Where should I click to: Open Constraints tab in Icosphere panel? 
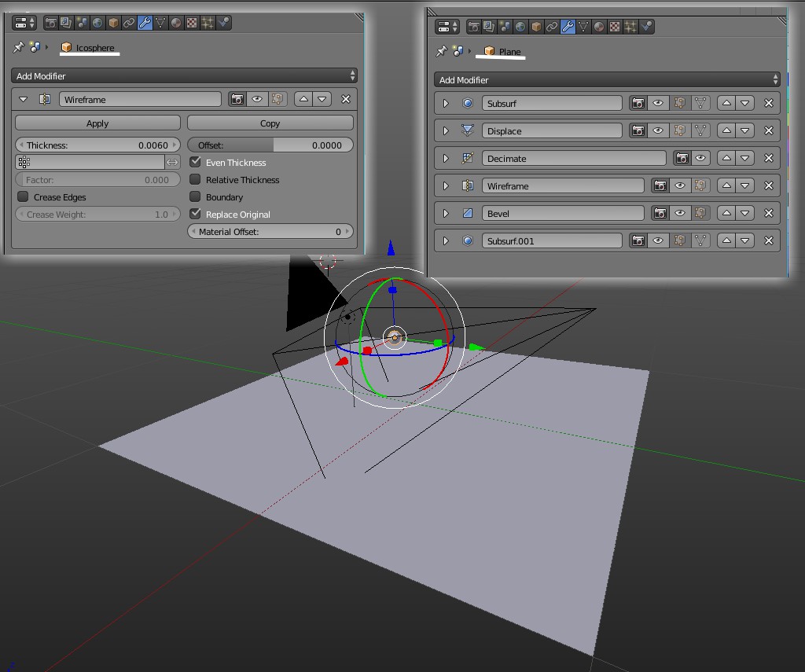(129, 23)
